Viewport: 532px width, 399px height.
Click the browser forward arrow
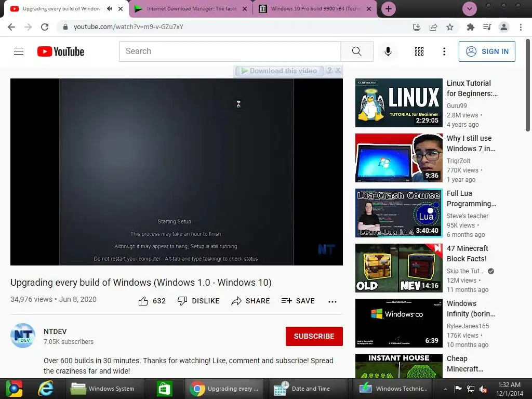tap(28, 27)
